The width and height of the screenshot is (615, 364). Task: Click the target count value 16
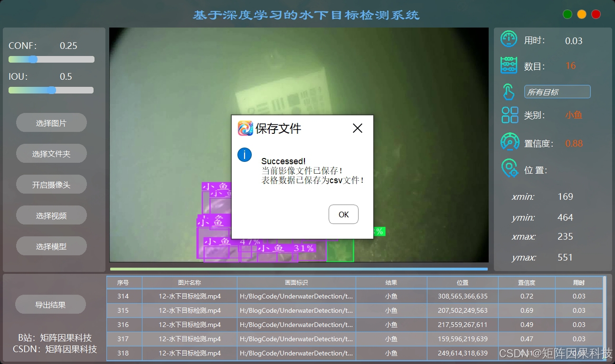click(x=570, y=66)
